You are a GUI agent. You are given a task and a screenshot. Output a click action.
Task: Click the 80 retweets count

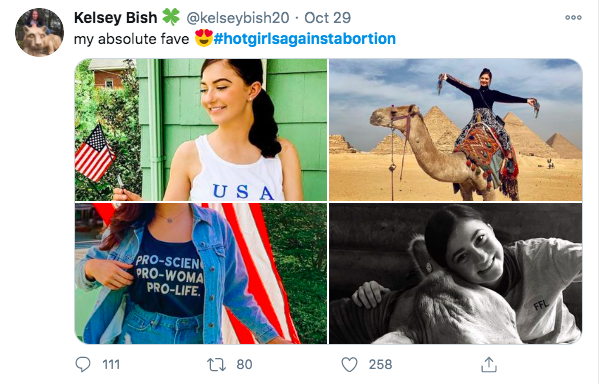[244, 364]
